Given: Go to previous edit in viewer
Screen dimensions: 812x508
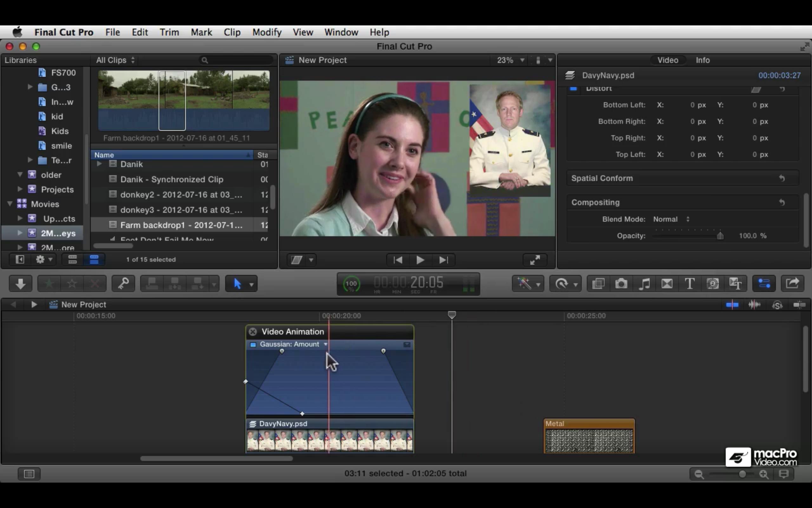Looking at the screenshot, I should click(398, 260).
